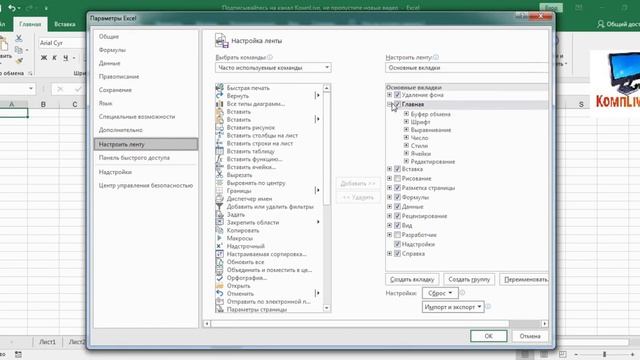
Task: Open Формулы options category
Action: tap(112, 50)
